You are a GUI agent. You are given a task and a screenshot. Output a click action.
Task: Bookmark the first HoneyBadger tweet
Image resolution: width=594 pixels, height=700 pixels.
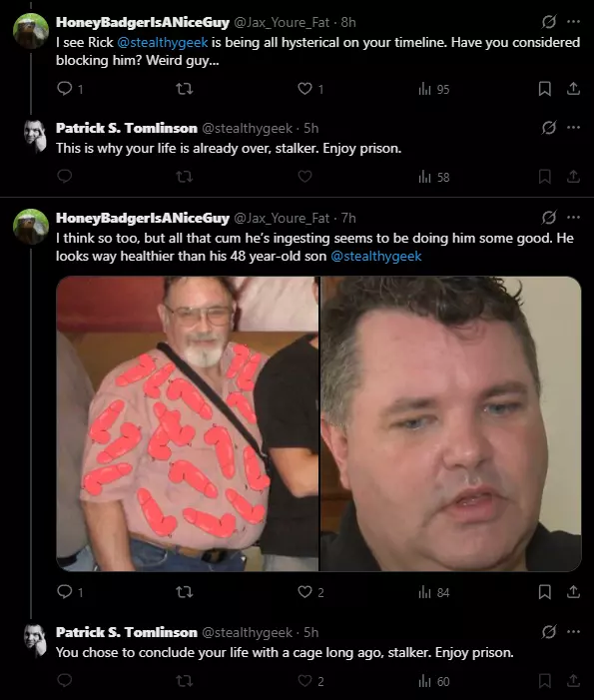tap(544, 89)
